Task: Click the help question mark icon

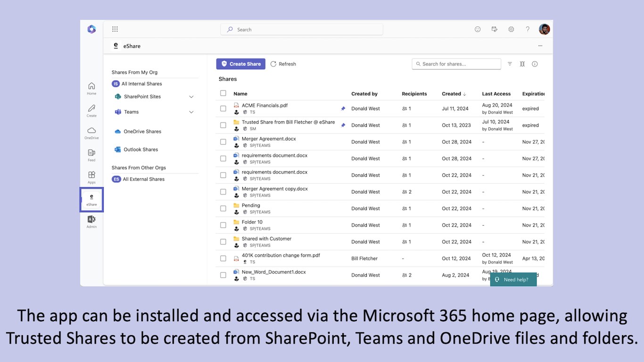Action: tap(528, 29)
